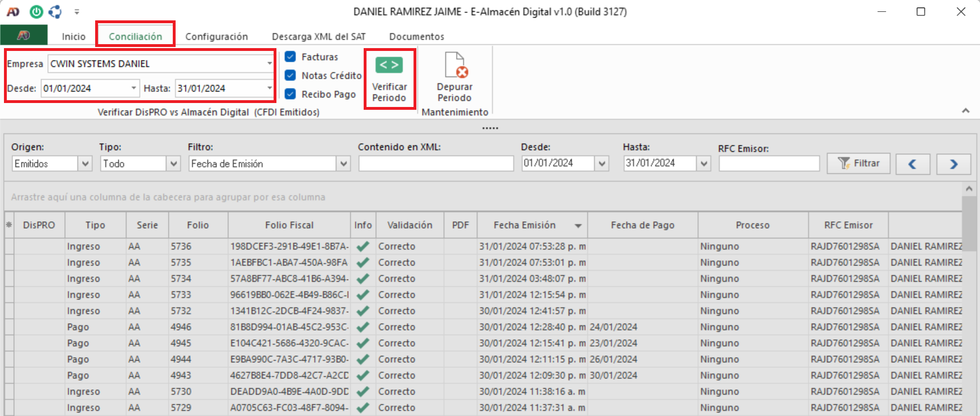
Task: Click the green power icon in title bar
Action: pos(36,11)
